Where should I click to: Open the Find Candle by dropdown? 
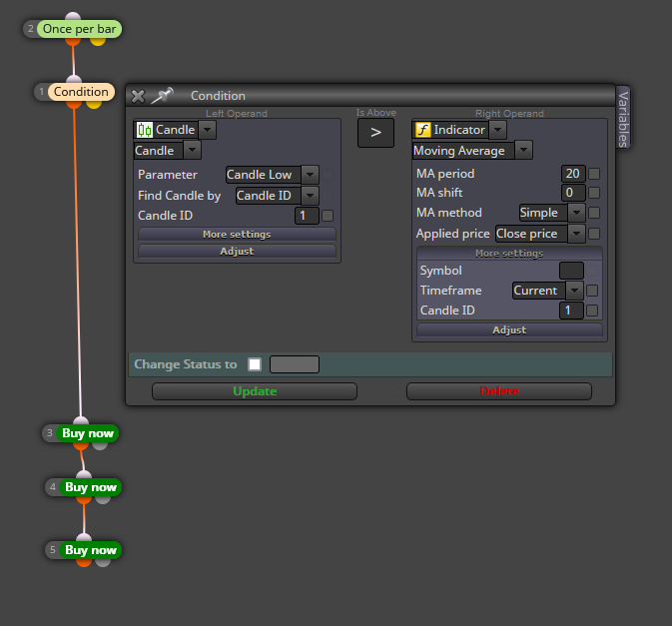pyautogui.click(x=310, y=196)
